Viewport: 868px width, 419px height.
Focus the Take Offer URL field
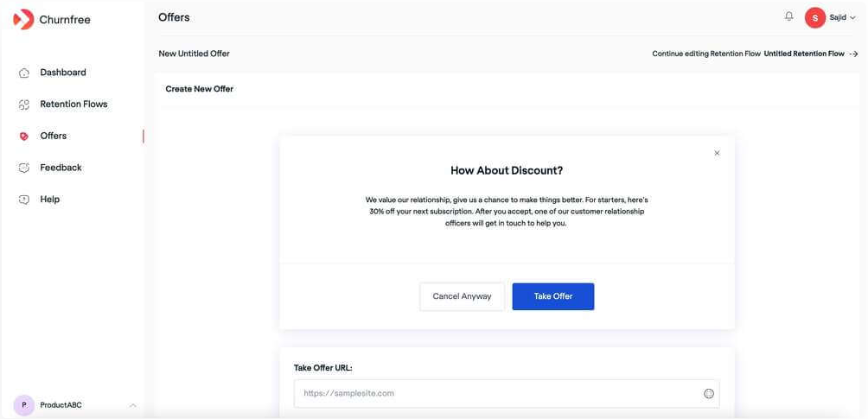click(497, 394)
